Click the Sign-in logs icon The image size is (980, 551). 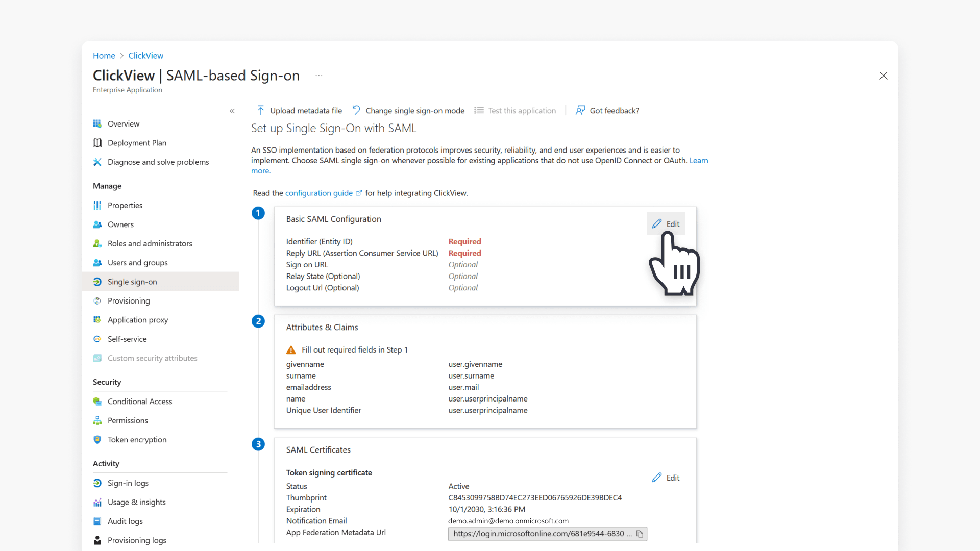pos(97,483)
